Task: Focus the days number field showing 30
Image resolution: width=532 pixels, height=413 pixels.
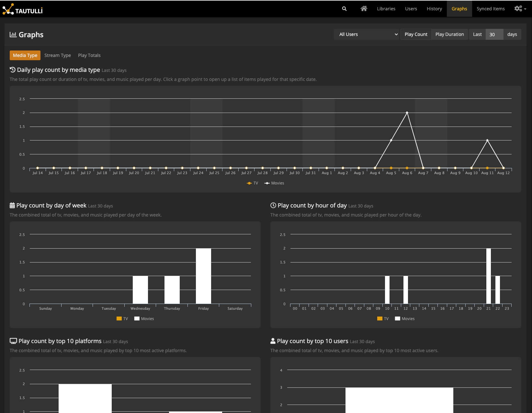Action: [x=494, y=34]
